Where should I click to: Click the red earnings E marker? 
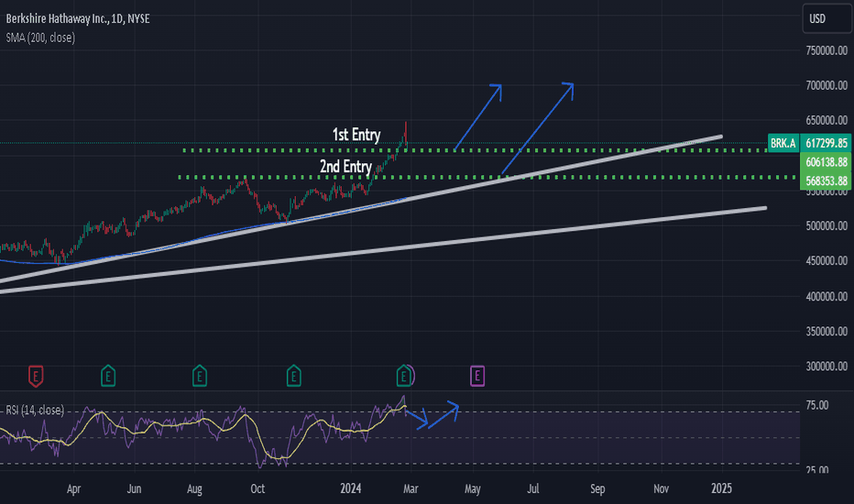pyautogui.click(x=36, y=376)
